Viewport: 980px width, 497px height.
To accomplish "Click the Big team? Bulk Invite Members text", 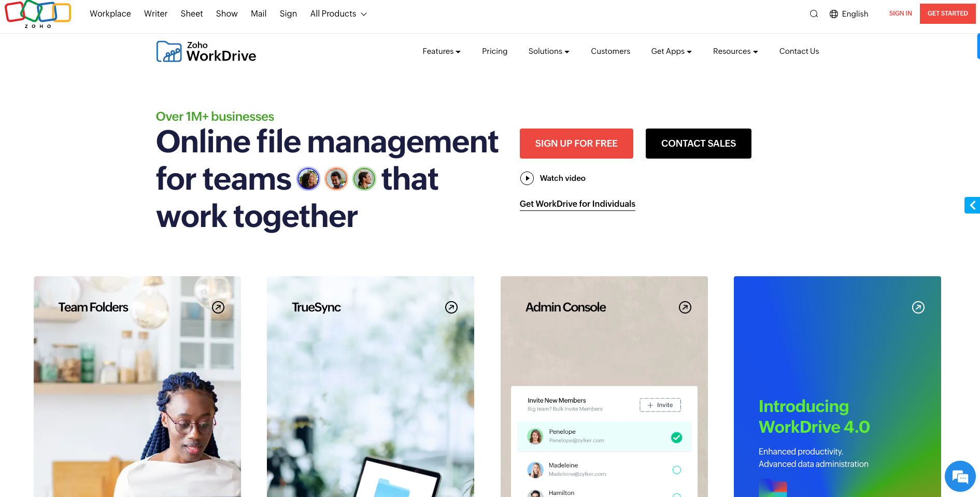I will coord(565,409).
